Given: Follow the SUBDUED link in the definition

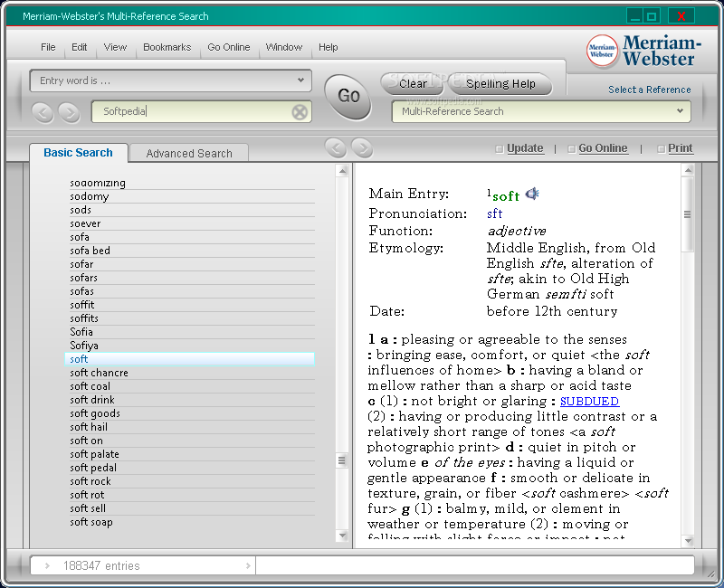Looking at the screenshot, I should (589, 401).
